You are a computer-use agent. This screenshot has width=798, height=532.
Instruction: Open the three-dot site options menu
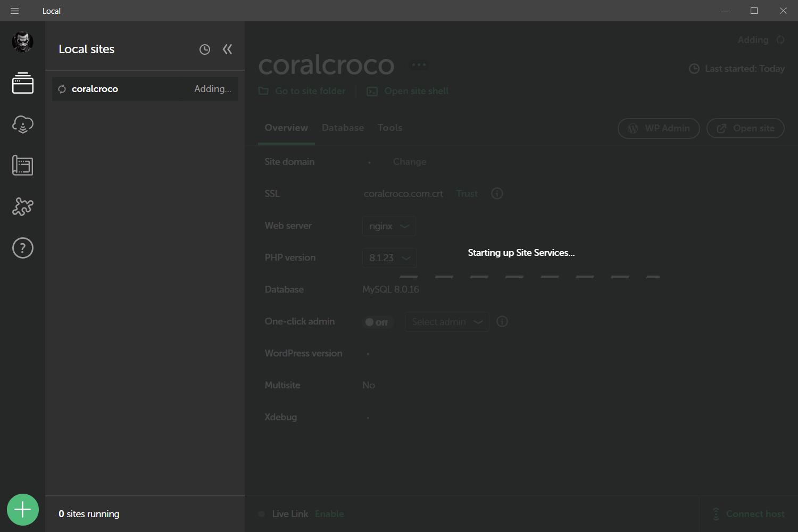click(419, 65)
